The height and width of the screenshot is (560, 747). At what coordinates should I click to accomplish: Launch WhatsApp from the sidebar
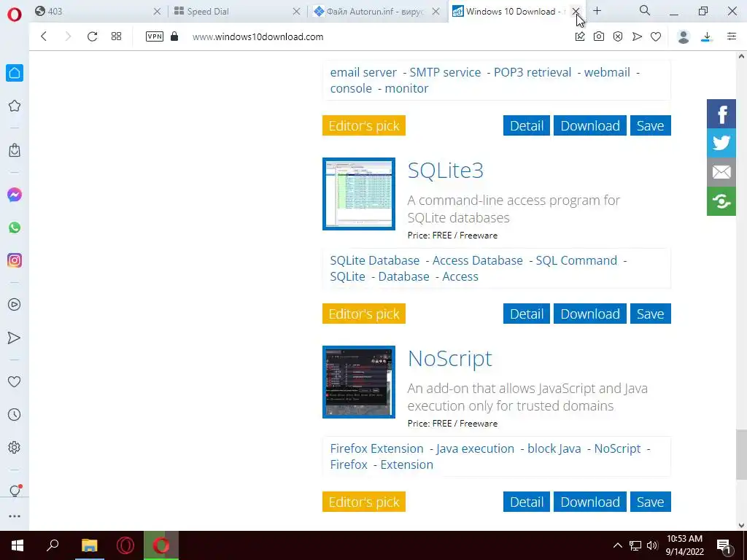click(x=15, y=227)
